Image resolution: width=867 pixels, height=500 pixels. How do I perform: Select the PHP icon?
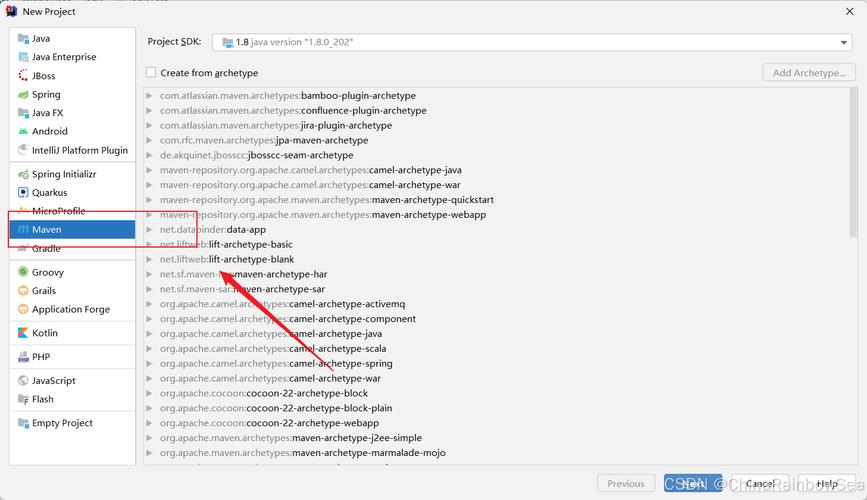(23, 357)
